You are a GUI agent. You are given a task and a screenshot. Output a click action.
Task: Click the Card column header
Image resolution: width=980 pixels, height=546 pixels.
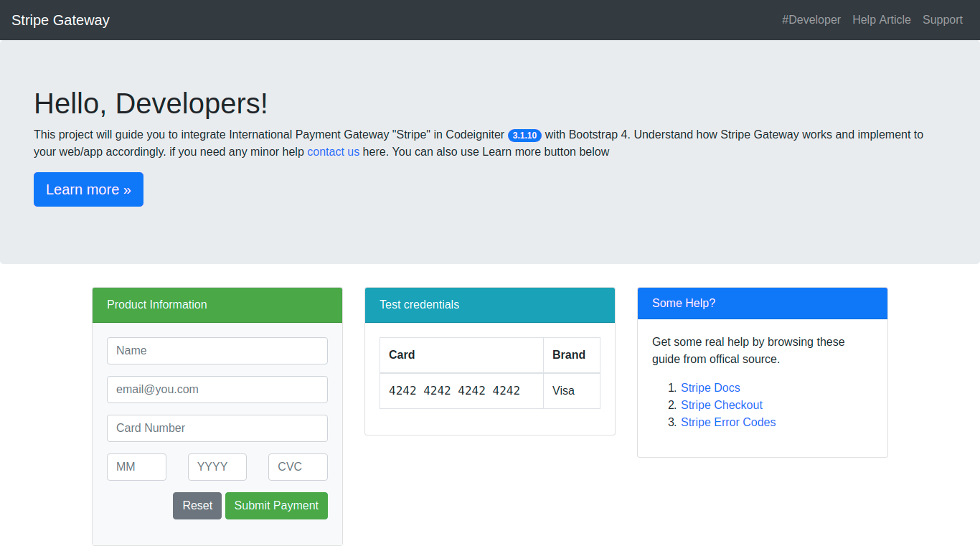(x=461, y=355)
